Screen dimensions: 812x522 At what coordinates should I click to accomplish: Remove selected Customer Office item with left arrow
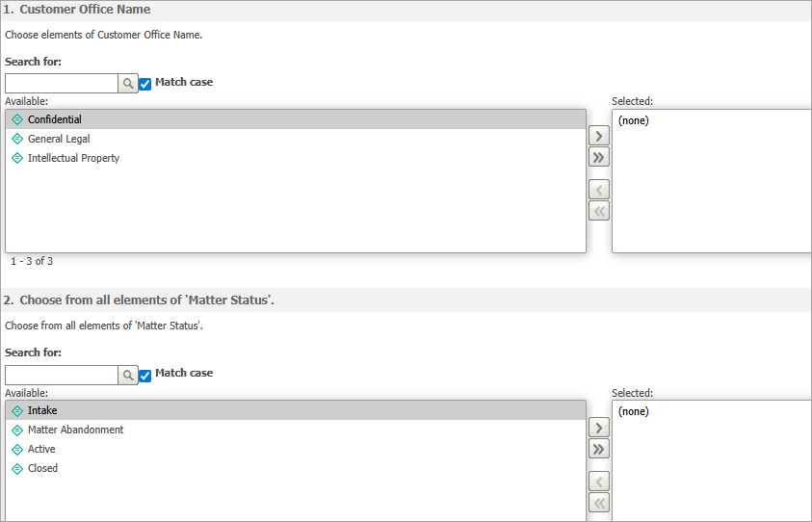[598, 190]
